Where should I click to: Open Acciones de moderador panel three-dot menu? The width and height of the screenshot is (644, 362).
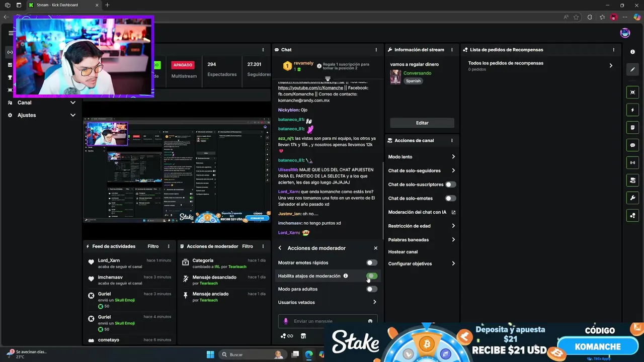tap(263, 246)
